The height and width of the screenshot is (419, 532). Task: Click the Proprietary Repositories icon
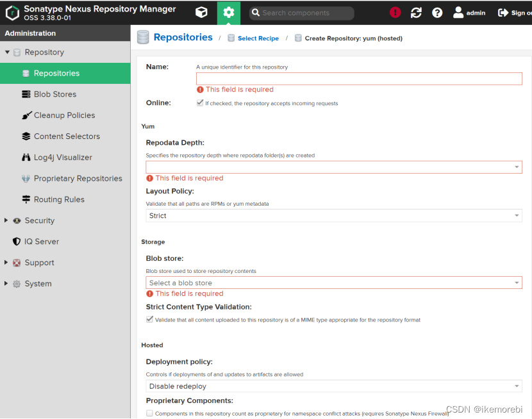(x=26, y=178)
